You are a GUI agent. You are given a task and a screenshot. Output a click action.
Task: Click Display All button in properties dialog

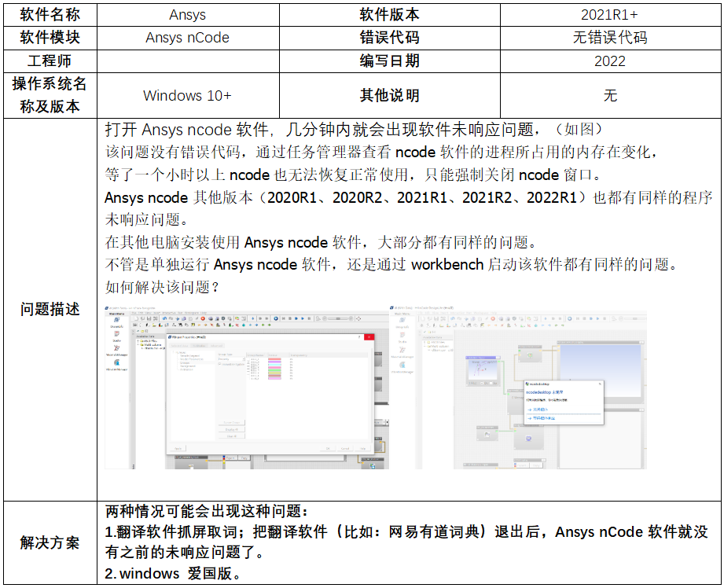coord(232,429)
